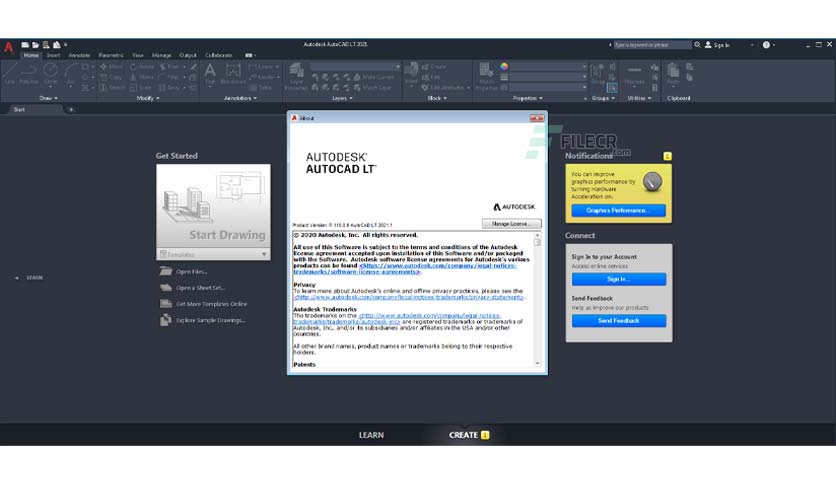836x484 pixels.
Task: Click the Insert block tool
Action: point(411,74)
